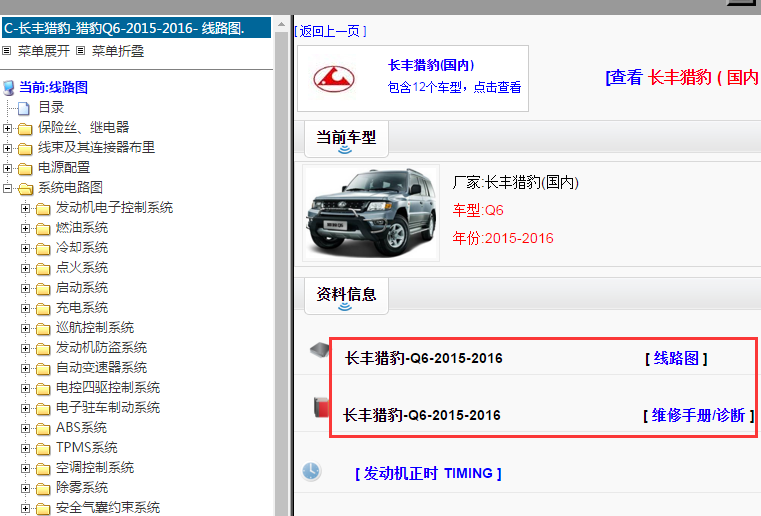Open the 返回上一页 link
Screen dimensions: 761x516
(330, 32)
